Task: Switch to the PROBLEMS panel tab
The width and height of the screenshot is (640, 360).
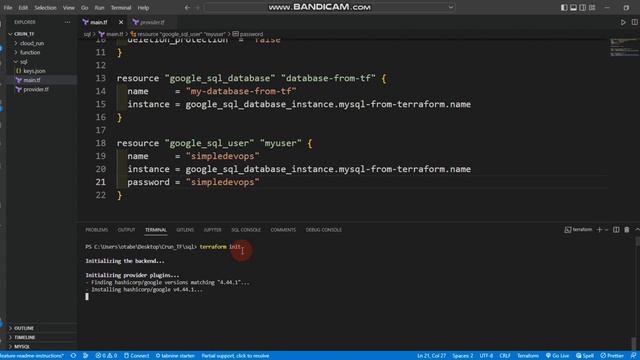Action: pos(97,230)
